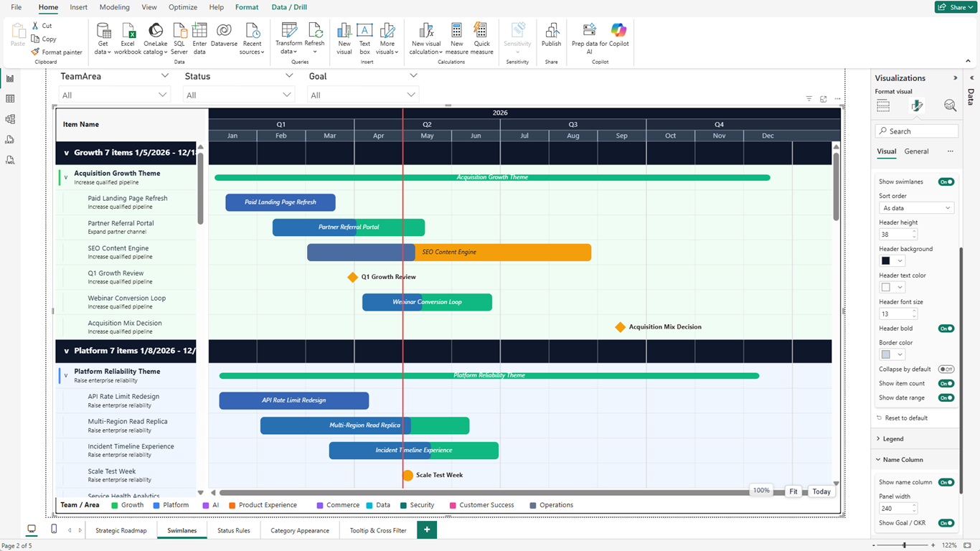Create a New measure
The width and height of the screenshot is (980, 551).
pos(456,39)
